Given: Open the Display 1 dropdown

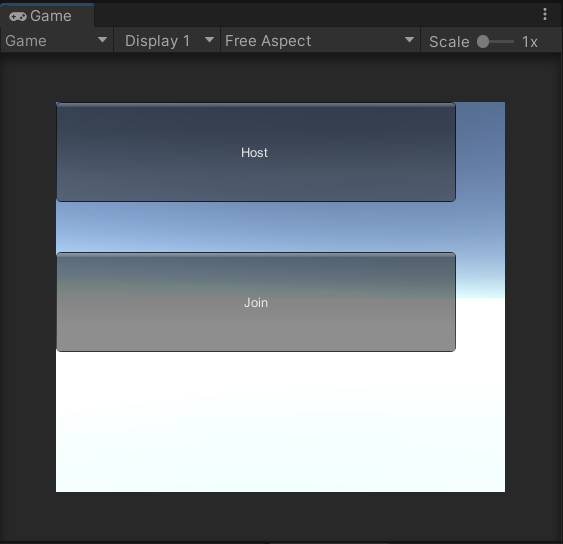Looking at the screenshot, I should [x=167, y=41].
